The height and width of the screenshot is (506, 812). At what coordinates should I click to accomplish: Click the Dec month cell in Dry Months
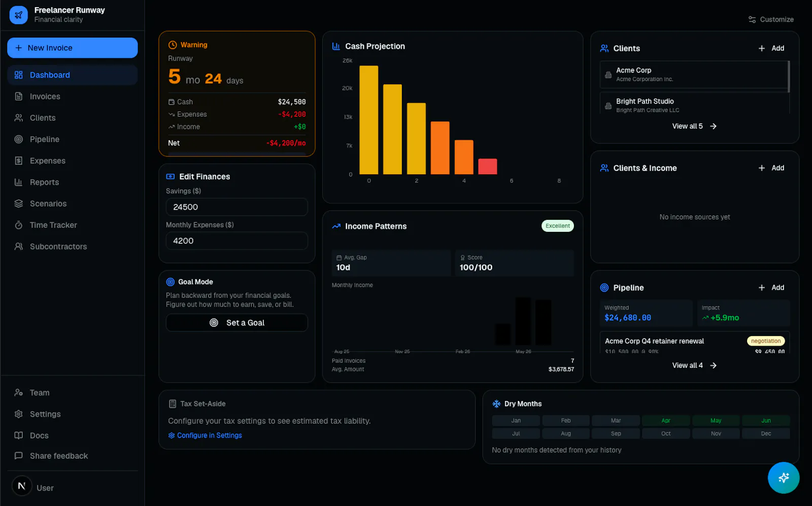[x=766, y=434]
